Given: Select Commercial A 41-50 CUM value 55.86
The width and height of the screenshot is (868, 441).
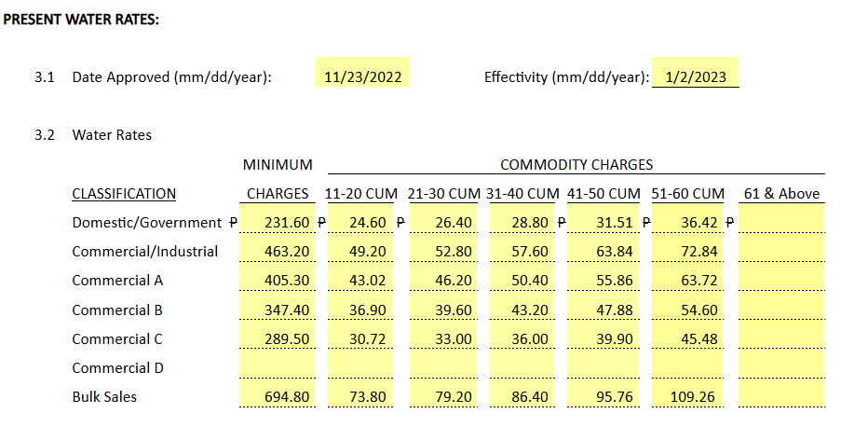Looking at the screenshot, I should click(x=603, y=277).
